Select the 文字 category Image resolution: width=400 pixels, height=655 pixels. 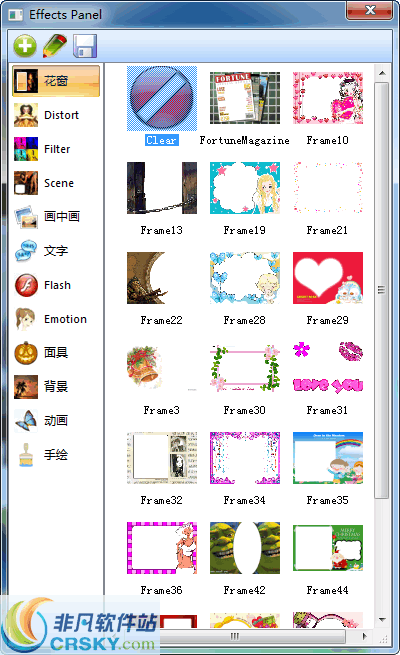(x=56, y=251)
